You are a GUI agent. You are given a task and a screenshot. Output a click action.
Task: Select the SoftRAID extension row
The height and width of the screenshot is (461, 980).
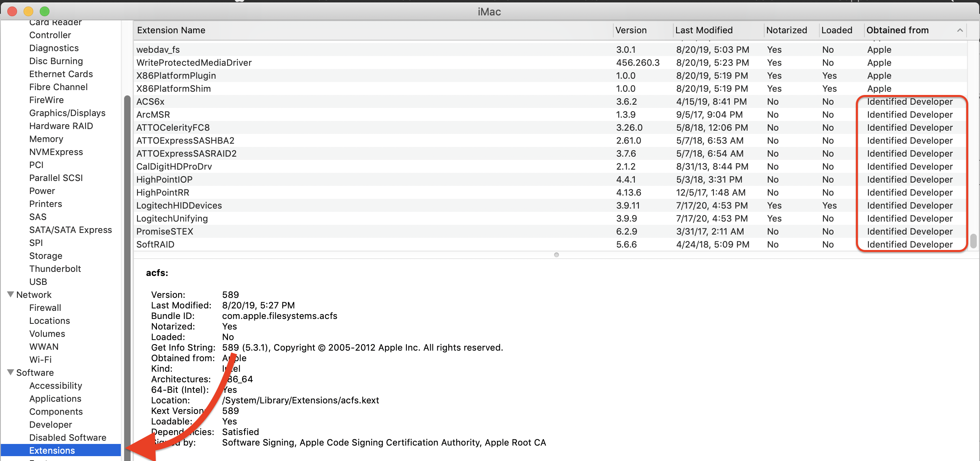155,245
